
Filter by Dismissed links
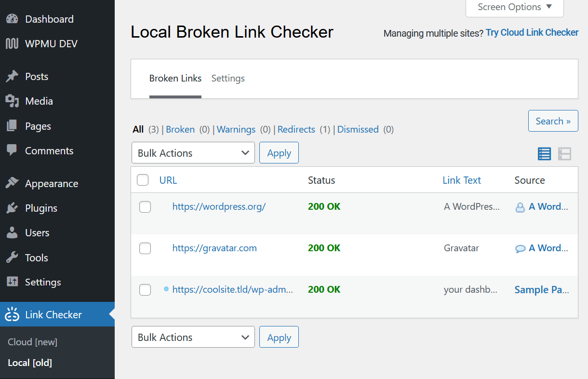358,129
